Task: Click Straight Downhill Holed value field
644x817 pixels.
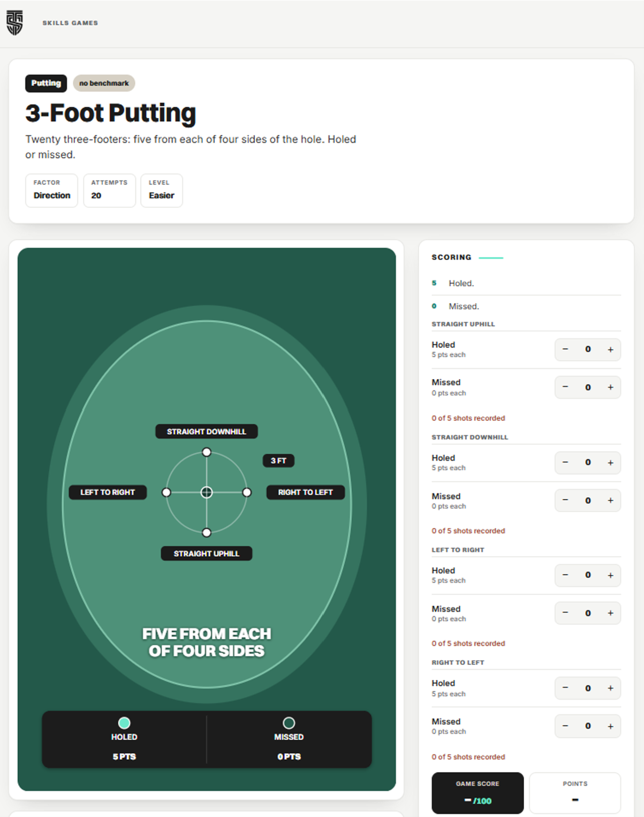Action: [588, 463]
